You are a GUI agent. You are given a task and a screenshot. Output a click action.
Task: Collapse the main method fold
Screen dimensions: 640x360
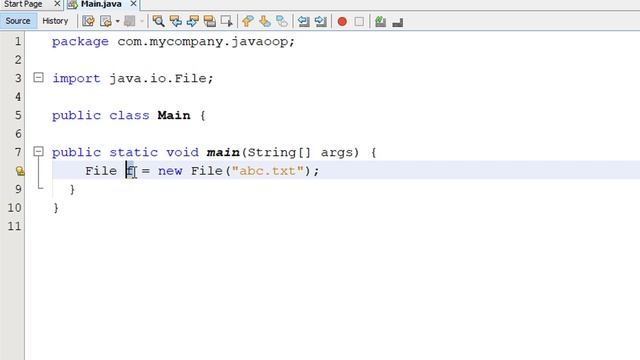pyautogui.click(x=38, y=151)
